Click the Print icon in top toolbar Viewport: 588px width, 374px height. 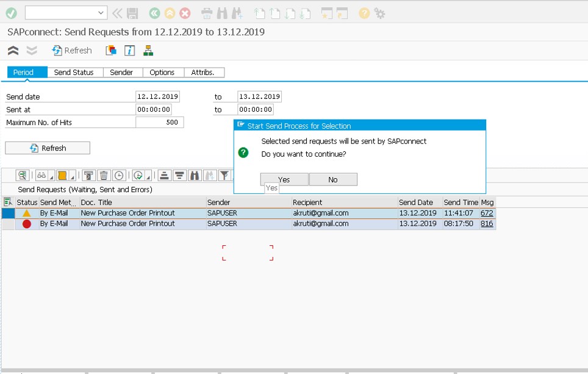(x=207, y=13)
